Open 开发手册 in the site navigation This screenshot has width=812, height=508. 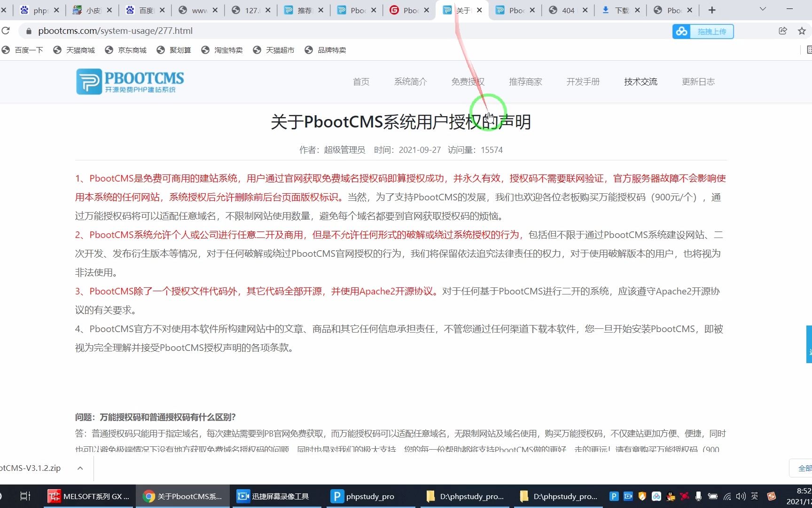583,82
